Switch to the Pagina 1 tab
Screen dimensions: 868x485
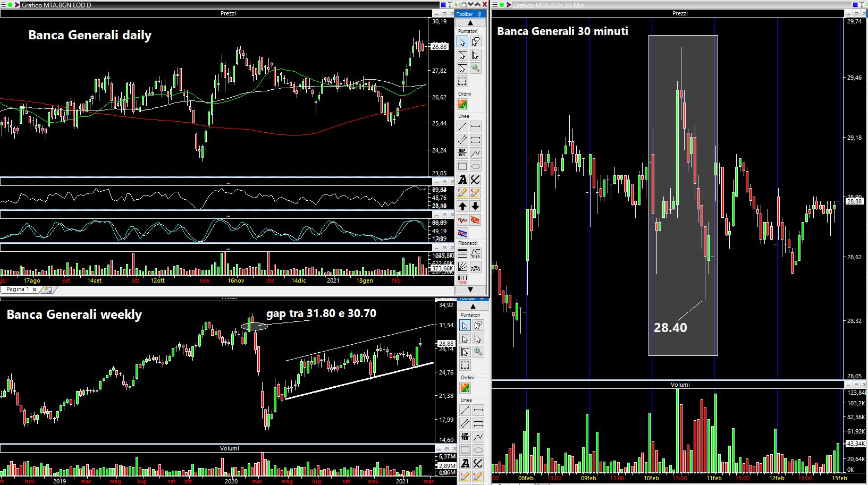[18, 290]
